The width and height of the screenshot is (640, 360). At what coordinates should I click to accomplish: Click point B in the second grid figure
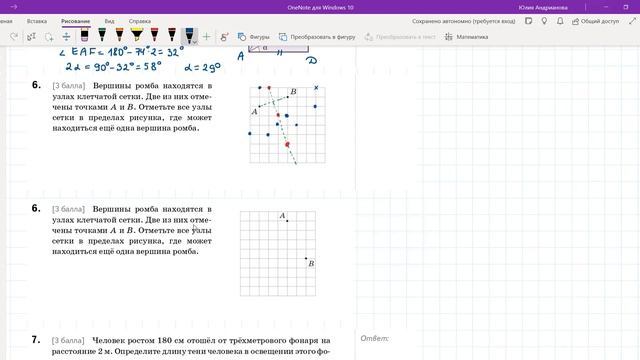click(306, 258)
